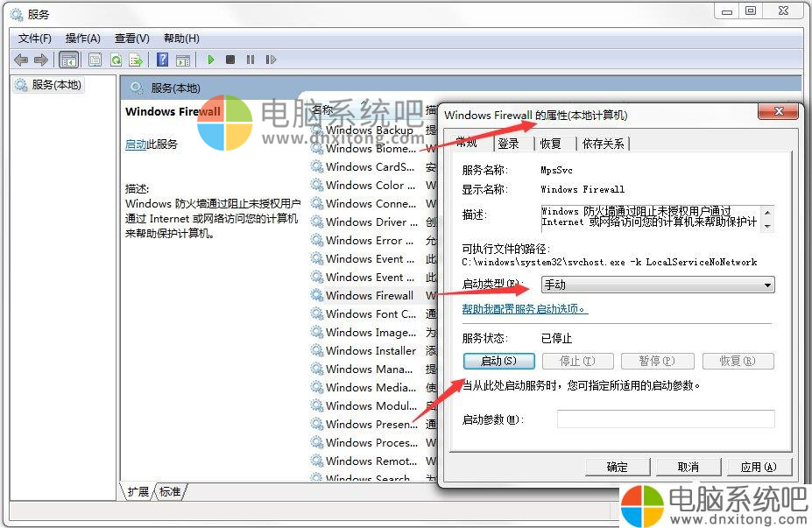The width and height of the screenshot is (812, 528).
Task: Click the gear icon beside Windows Image...
Action: (316, 332)
